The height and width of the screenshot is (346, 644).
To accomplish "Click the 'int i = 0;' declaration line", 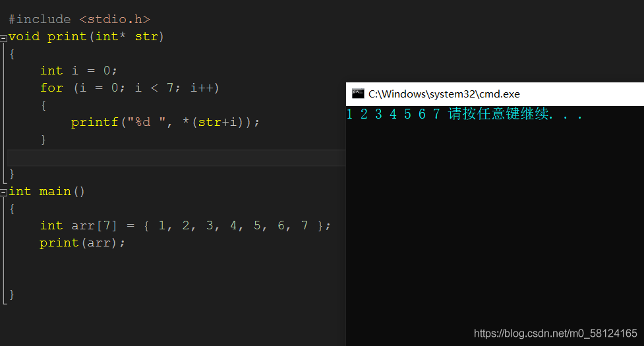I will coord(78,71).
